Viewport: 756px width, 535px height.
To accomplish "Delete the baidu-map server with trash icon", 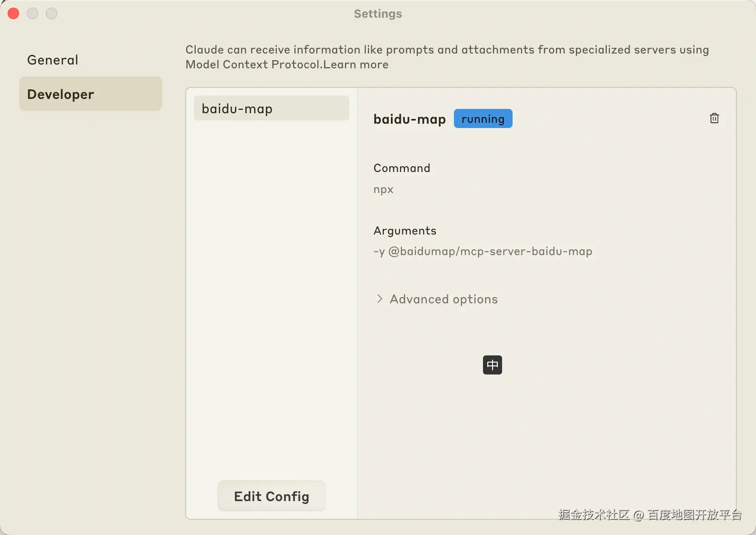I will click(x=714, y=118).
